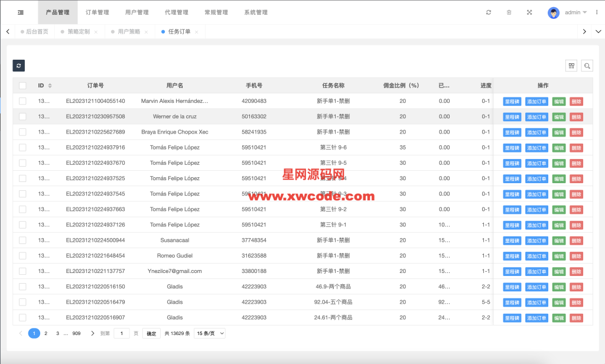Click the refresh icon in top header
Screen dimensions: 605x364
[489, 12]
